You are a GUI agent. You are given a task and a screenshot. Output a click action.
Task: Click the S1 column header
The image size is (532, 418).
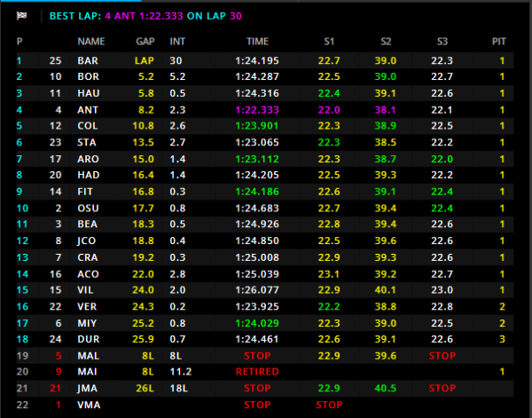(x=329, y=42)
